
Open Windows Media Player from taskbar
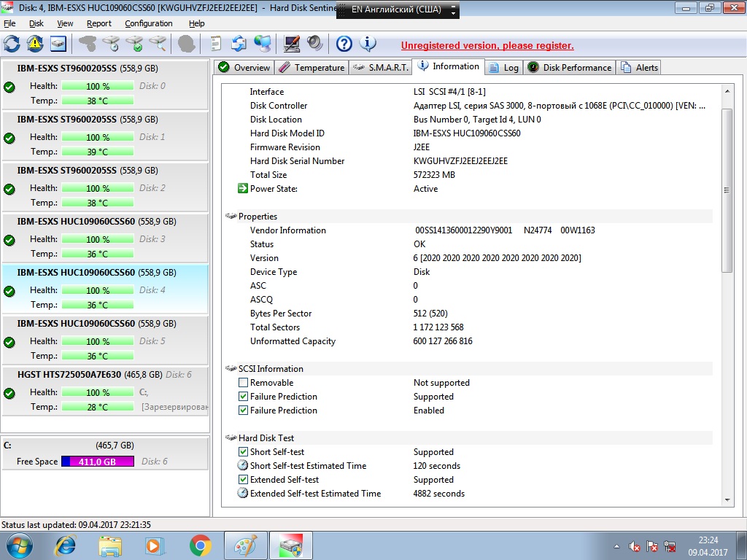(155, 545)
